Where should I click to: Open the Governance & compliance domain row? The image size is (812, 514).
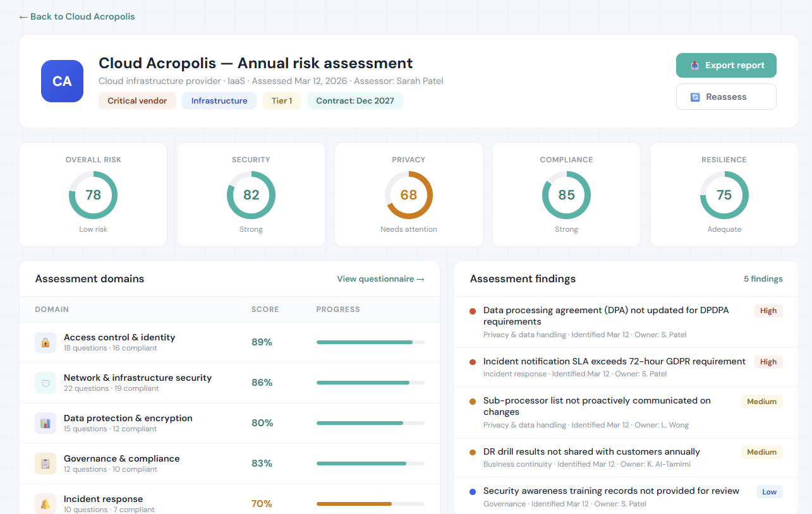coord(229,463)
